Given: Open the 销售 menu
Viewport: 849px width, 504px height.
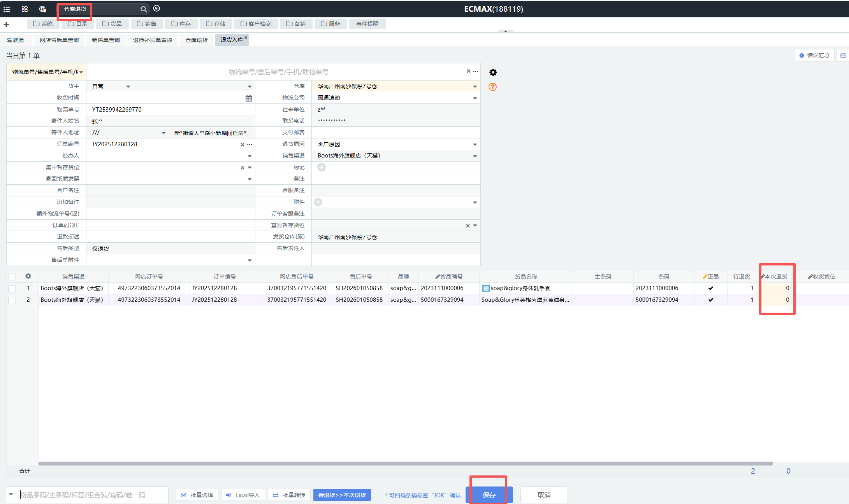Looking at the screenshot, I should [147, 24].
